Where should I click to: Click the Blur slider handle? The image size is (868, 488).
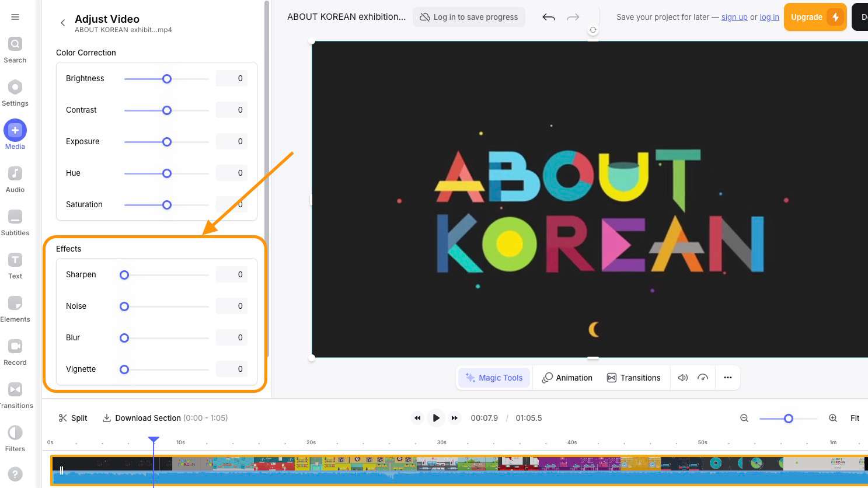click(124, 338)
